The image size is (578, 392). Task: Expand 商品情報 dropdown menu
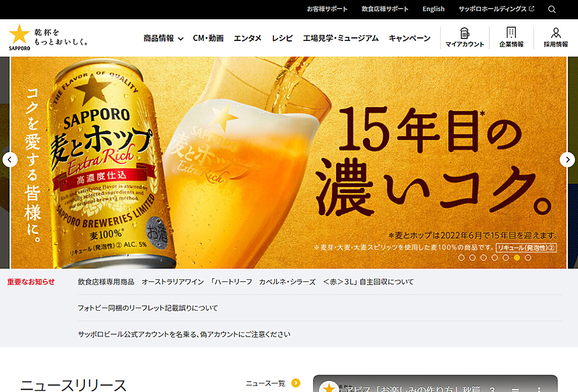coord(163,39)
